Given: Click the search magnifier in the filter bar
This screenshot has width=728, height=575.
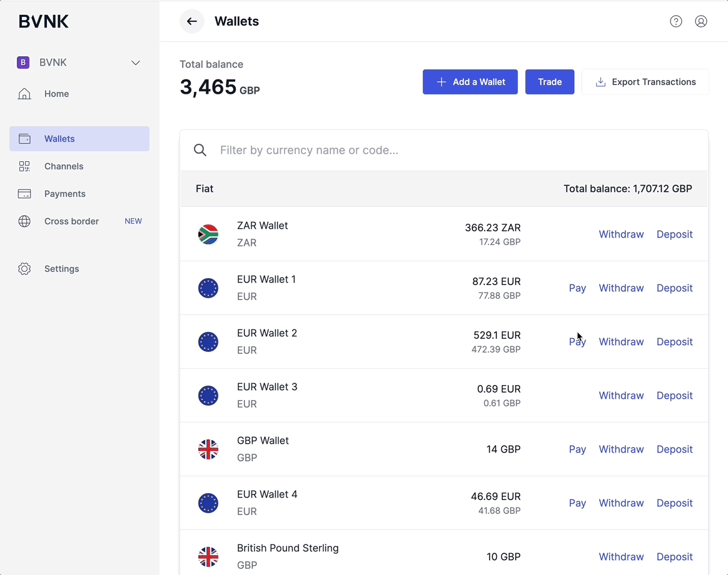Looking at the screenshot, I should click(x=200, y=150).
